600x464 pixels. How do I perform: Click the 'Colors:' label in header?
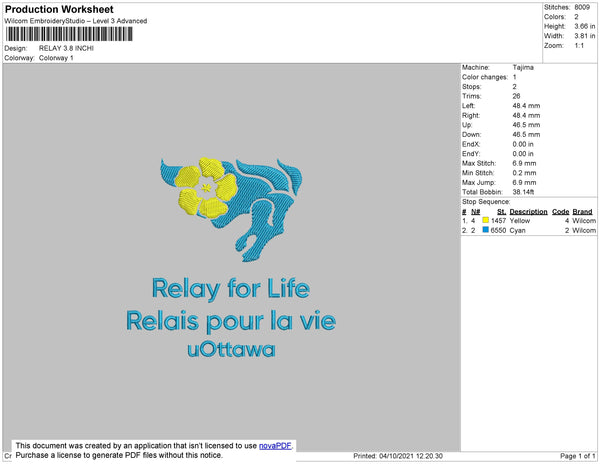coord(555,17)
